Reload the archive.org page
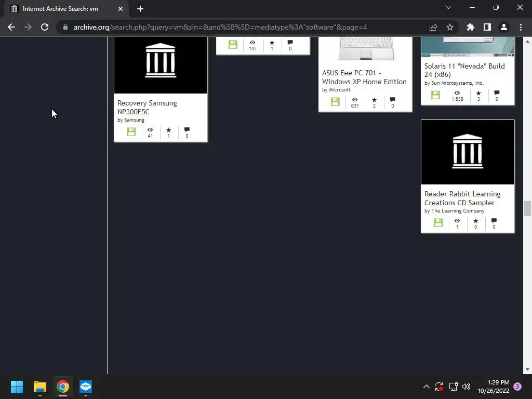Image resolution: width=532 pixels, height=399 pixels. [45, 27]
